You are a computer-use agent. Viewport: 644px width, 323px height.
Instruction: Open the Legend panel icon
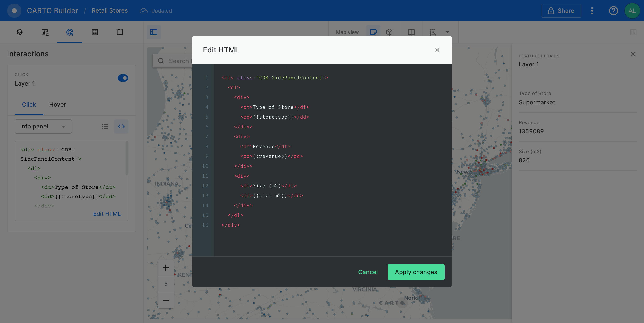(95, 32)
